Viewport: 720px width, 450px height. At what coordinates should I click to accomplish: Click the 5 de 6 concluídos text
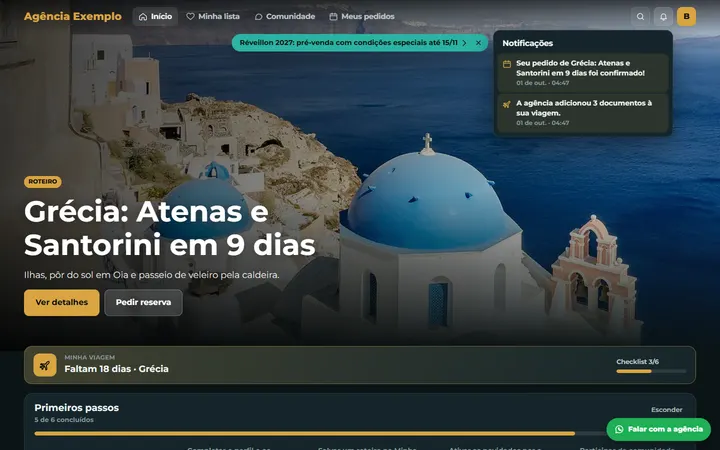(x=64, y=420)
